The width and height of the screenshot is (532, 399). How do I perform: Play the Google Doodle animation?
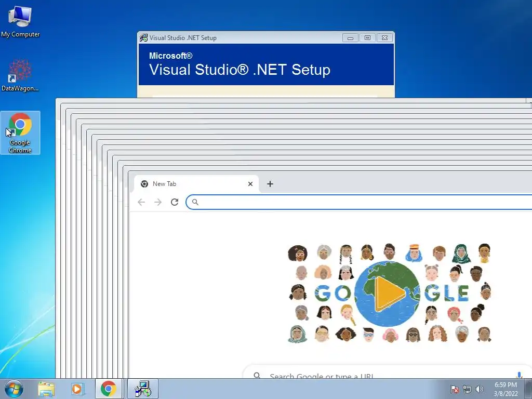[389, 293]
